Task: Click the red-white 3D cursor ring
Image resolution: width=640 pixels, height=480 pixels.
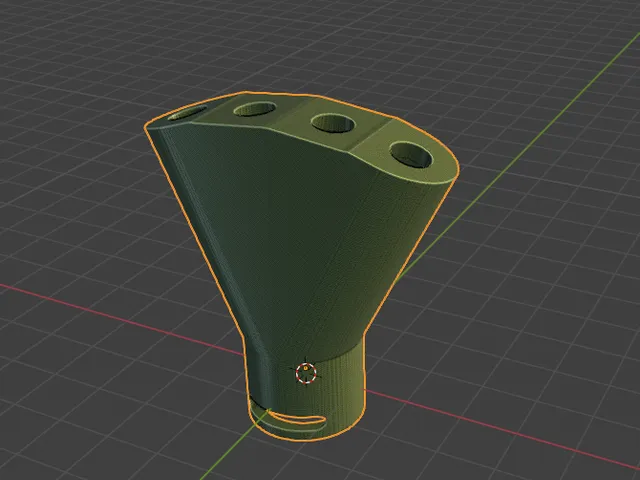Action: [x=306, y=373]
